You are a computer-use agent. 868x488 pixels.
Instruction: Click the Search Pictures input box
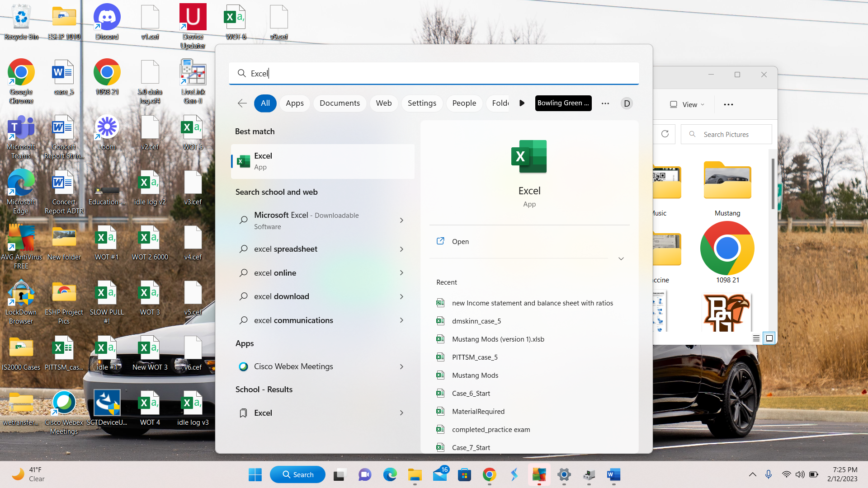click(x=726, y=134)
